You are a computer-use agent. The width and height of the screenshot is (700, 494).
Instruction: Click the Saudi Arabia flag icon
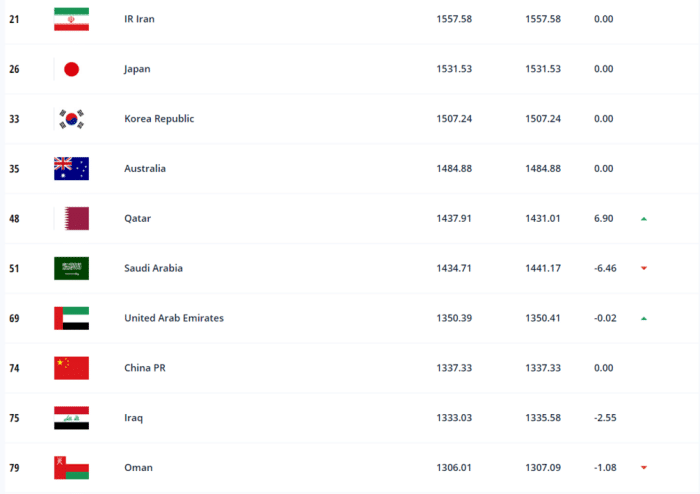71,268
